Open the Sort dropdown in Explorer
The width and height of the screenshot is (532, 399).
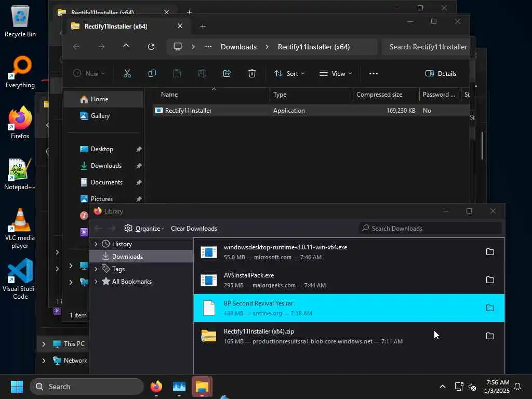tap(289, 73)
